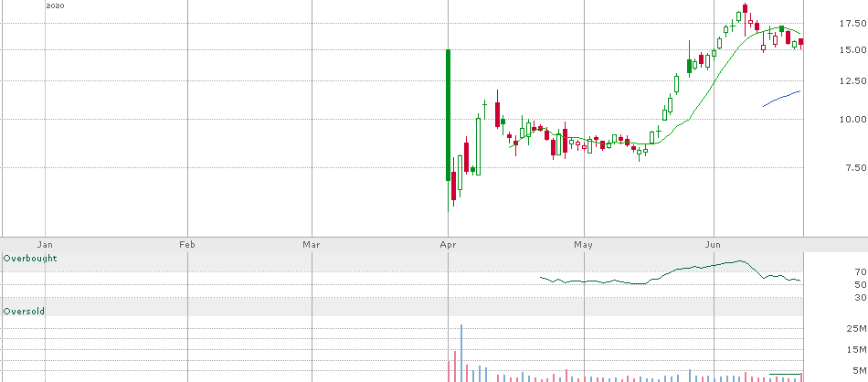Click the 2020 year label
The height and width of the screenshot is (382, 868).
[56, 6]
